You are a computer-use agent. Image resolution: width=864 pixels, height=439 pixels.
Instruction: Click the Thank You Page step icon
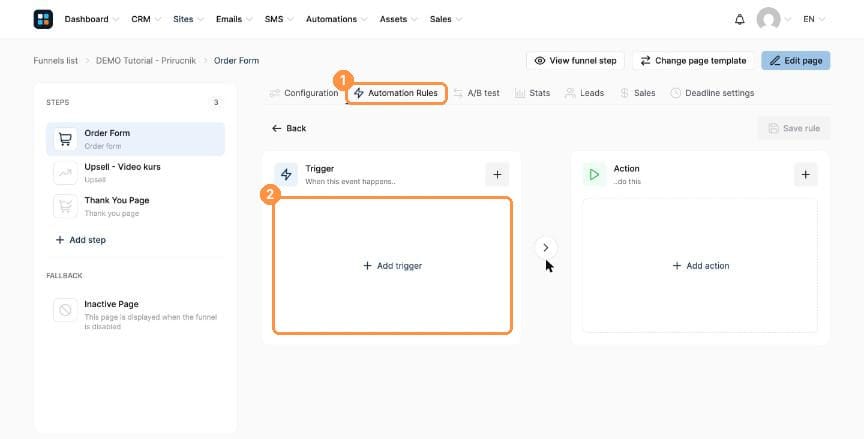[x=65, y=207]
